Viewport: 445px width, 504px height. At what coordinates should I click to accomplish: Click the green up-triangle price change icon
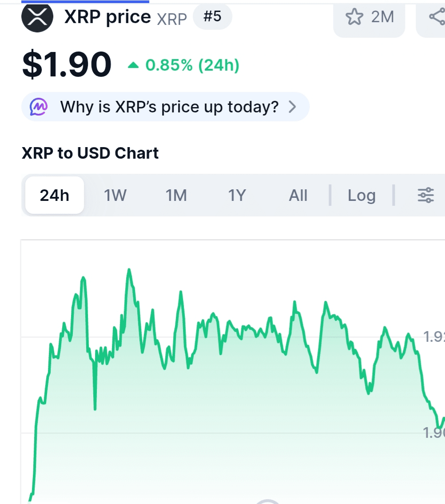[133, 66]
